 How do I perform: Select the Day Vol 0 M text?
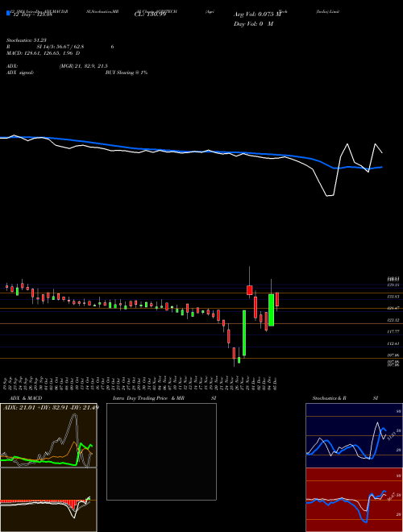(x=253, y=23)
